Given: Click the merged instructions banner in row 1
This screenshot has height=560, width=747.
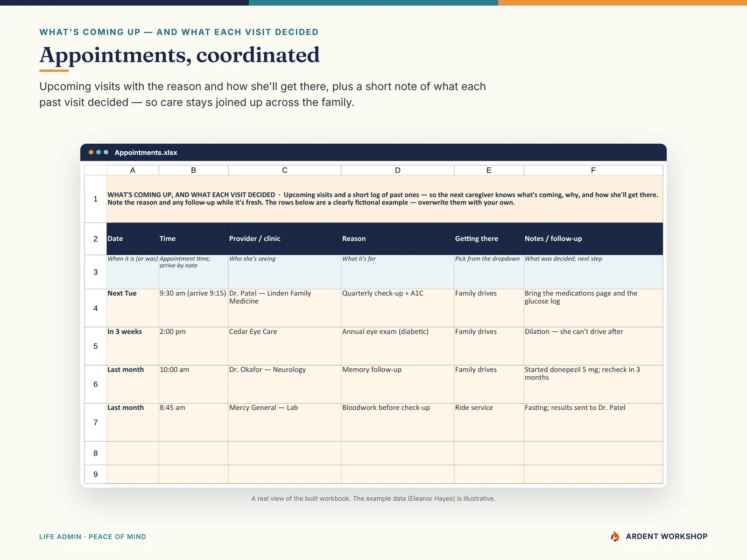Looking at the screenshot, I should pos(385,199).
